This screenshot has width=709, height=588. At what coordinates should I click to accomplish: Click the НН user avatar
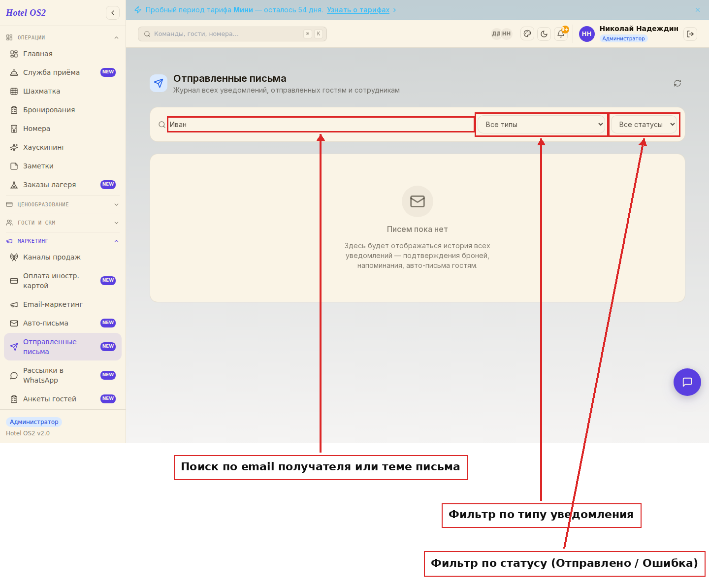click(587, 34)
